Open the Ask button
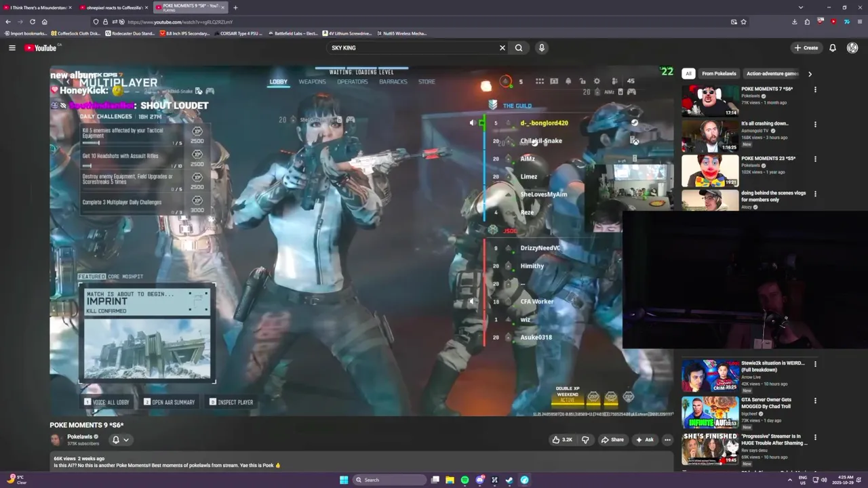The height and width of the screenshot is (488, 868). (x=644, y=439)
